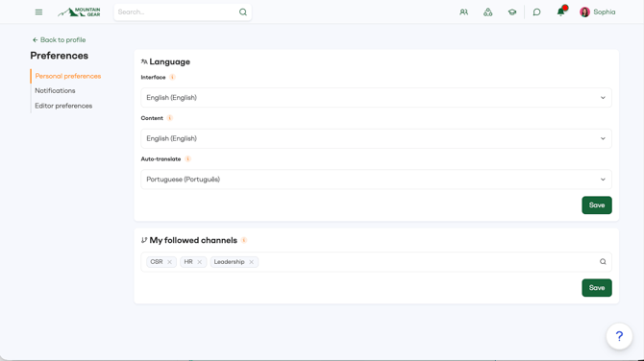Click the Leadership tag label
Screen dimensions: 644x361
tap(229, 262)
